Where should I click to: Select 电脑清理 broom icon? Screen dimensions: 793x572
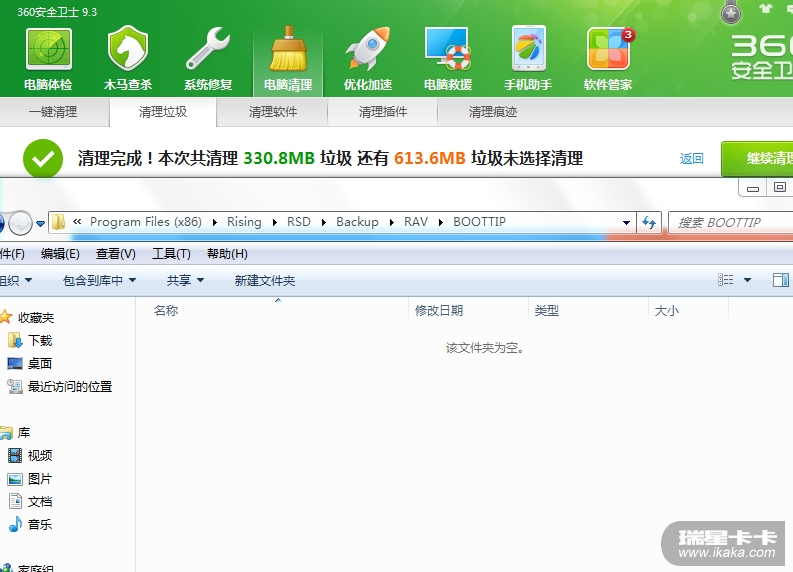(288, 49)
